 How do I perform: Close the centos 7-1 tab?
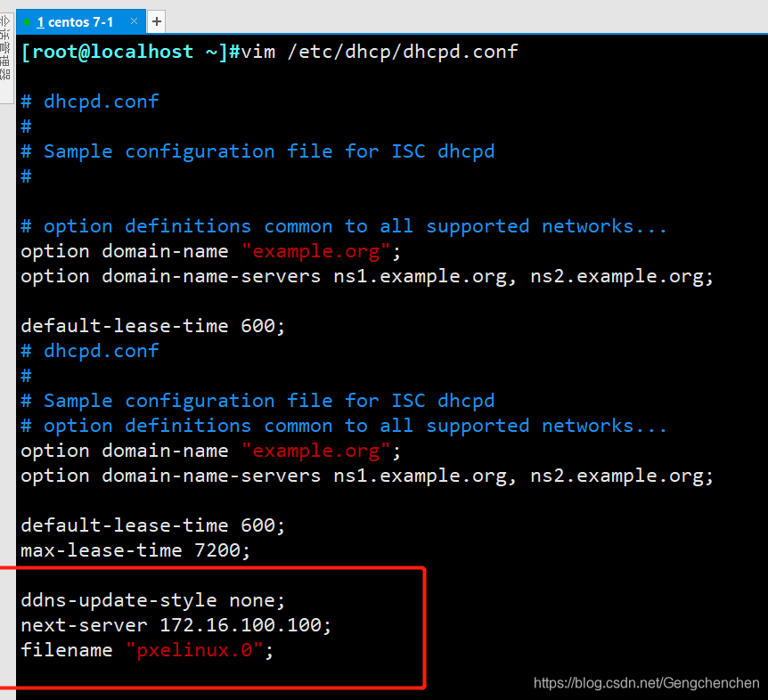click(134, 21)
